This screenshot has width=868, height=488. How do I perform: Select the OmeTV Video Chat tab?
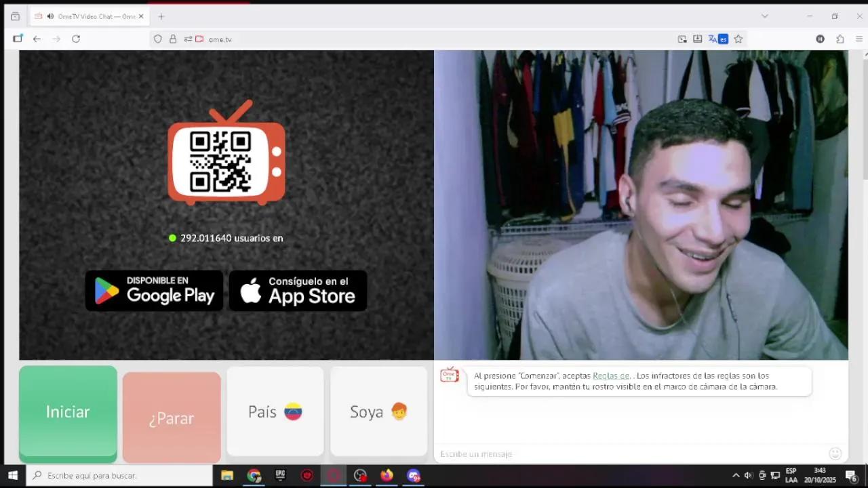(90, 16)
